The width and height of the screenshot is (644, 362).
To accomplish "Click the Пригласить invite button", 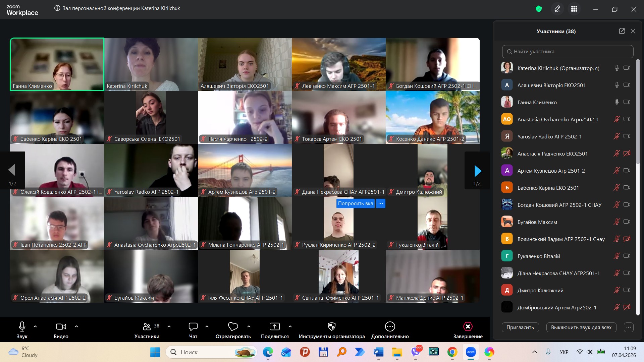I will [520, 327].
